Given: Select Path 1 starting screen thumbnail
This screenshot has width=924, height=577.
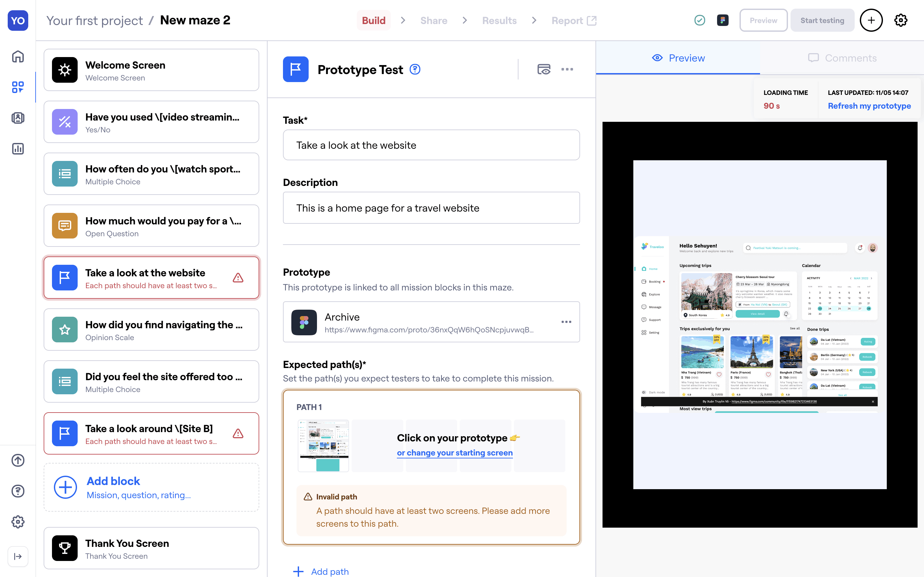Looking at the screenshot, I should point(323,445).
